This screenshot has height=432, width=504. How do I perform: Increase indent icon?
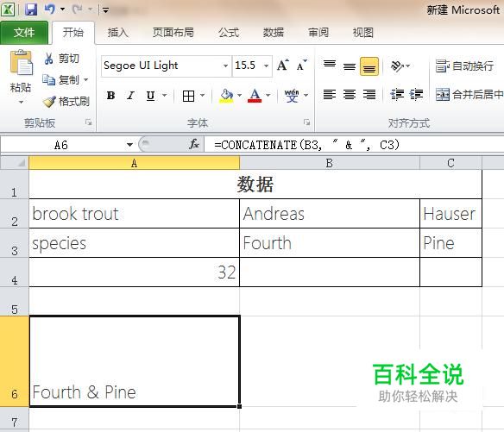(416, 95)
